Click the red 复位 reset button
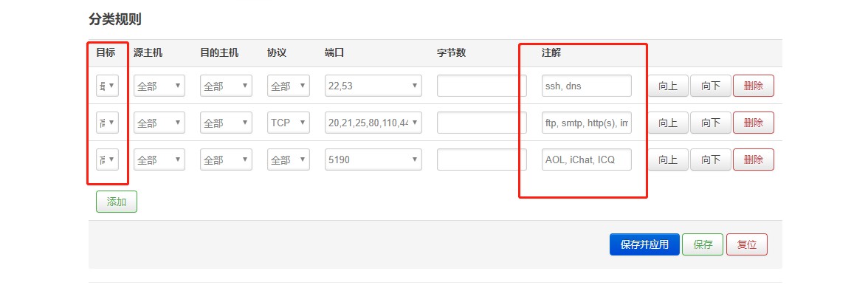 tap(747, 244)
